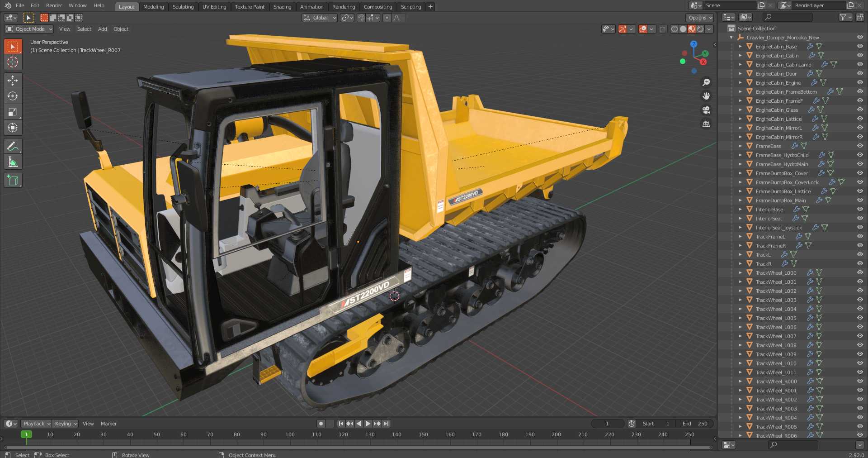This screenshot has width=868, height=458.
Task: Open the Playback dropdown in timeline
Action: tap(37, 424)
